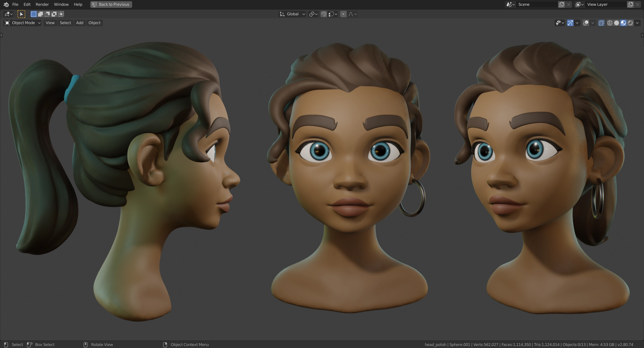Switch to Solid viewport shading

[617, 23]
